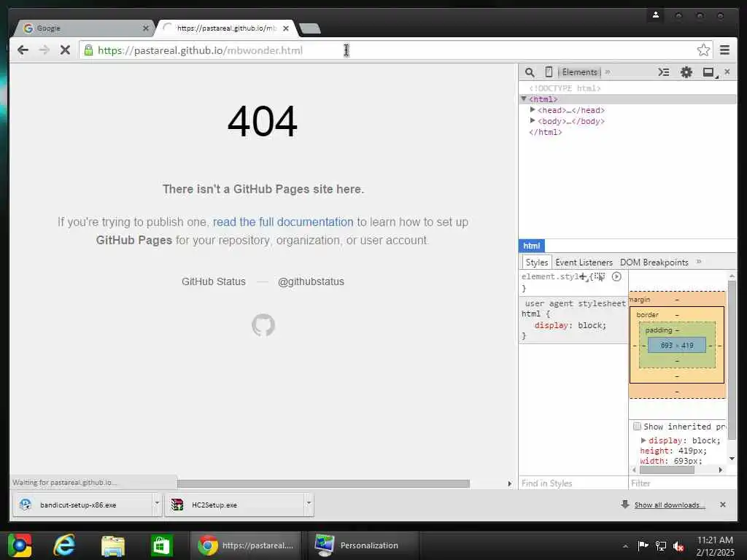Collapse the <html> node

[x=524, y=99]
